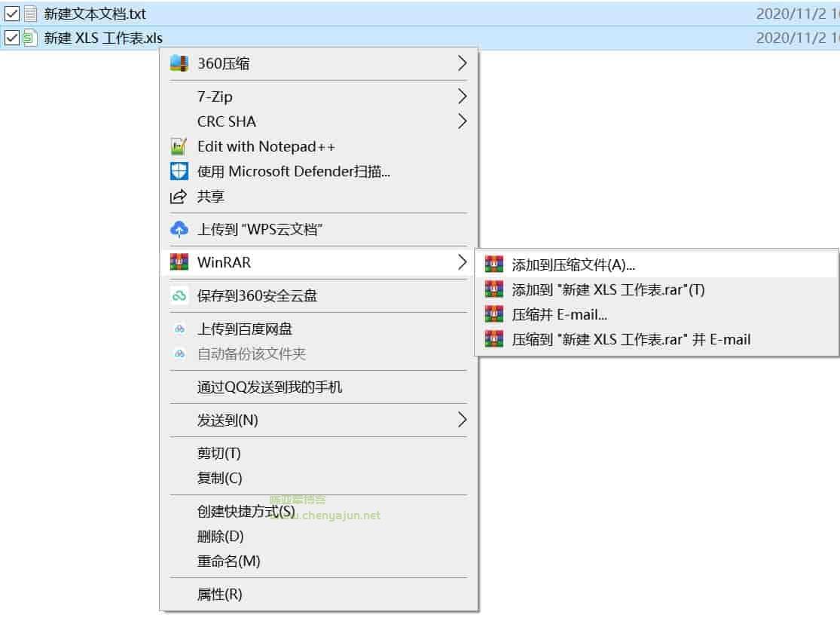Expand the WinRAR submenu arrow
Viewport: 840px width, 618px height.
462,262
